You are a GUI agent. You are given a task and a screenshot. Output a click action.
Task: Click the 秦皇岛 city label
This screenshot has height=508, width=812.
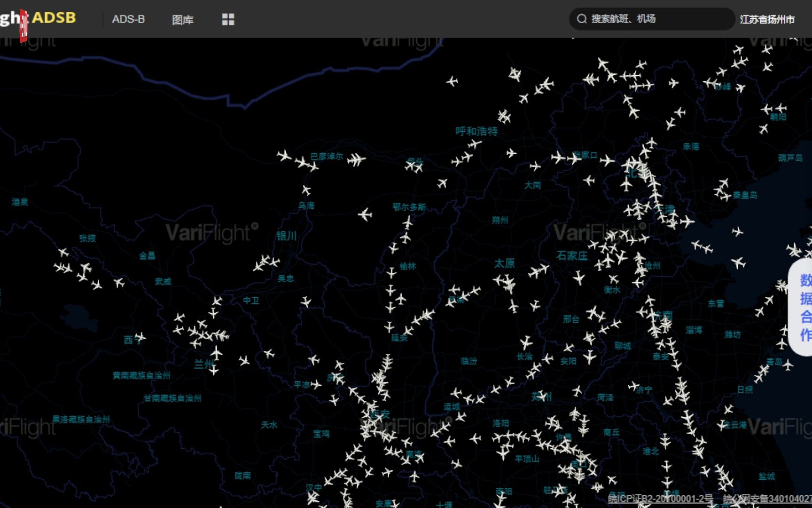pos(745,195)
